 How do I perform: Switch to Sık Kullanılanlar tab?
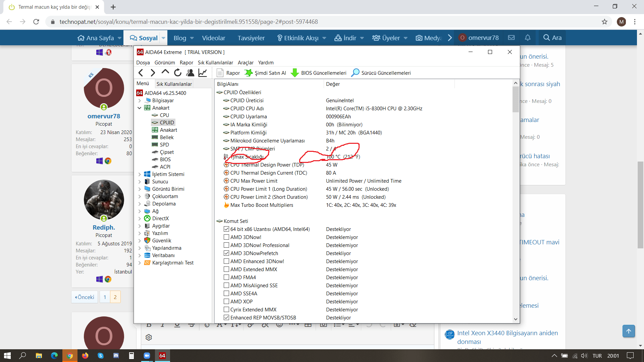coord(174,84)
